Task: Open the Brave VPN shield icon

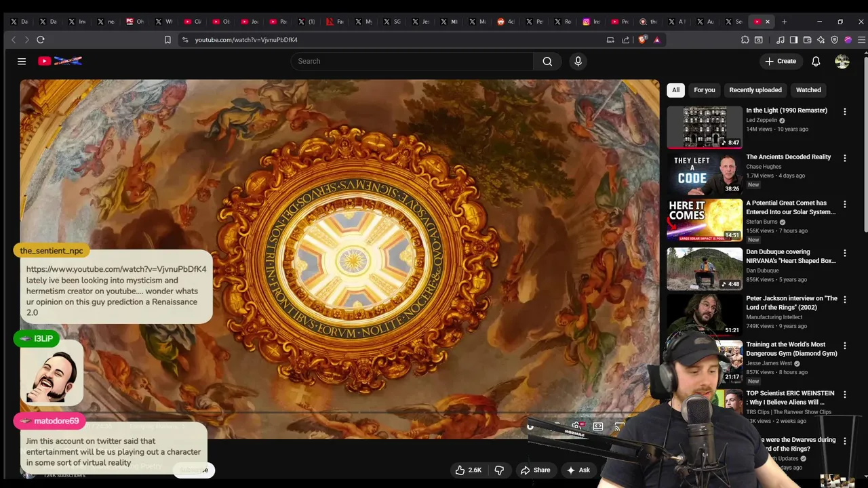Action: pyautogui.click(x=835, y=40)
